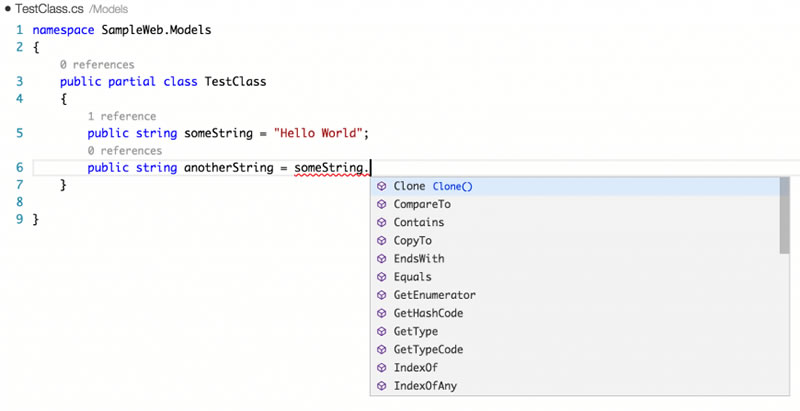
Task: Click the method icon beside GetEnumerator
Action: [x=381, y=295]
